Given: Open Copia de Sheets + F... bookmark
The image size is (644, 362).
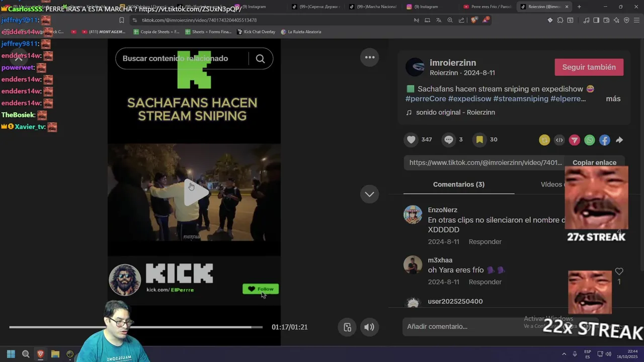Looking at the screenshot, I should 156,32.
